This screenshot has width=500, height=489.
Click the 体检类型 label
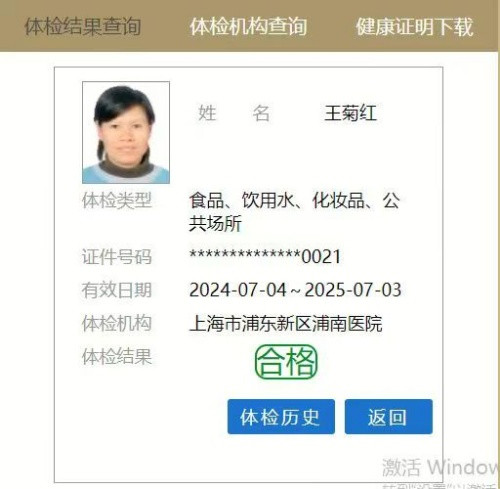point(117,200)
